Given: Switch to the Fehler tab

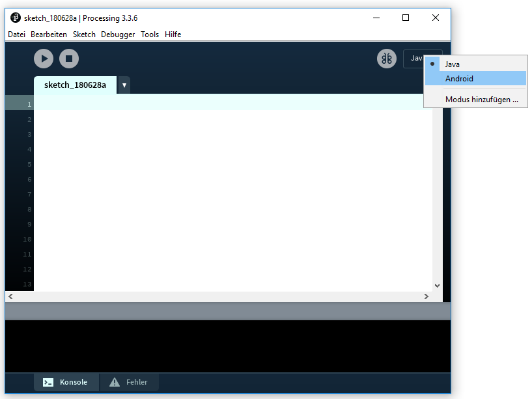Looking at the screenshot, I should pos(130,382).
